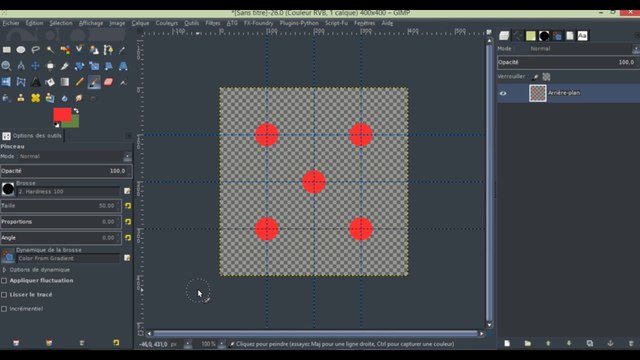Viewport: 640px width, 360px height.
Task: Open the Couleurs menu
Action: point(167,23)
